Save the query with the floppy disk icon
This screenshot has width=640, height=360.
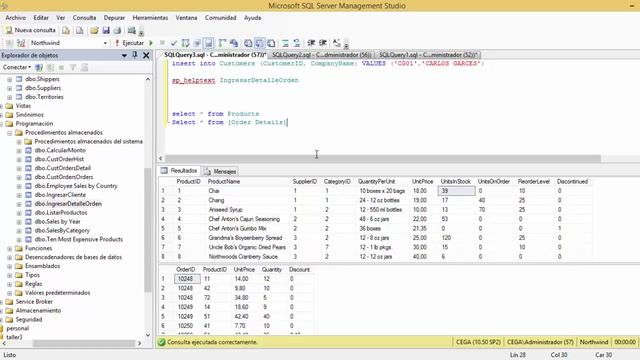(x=106, y=31)
